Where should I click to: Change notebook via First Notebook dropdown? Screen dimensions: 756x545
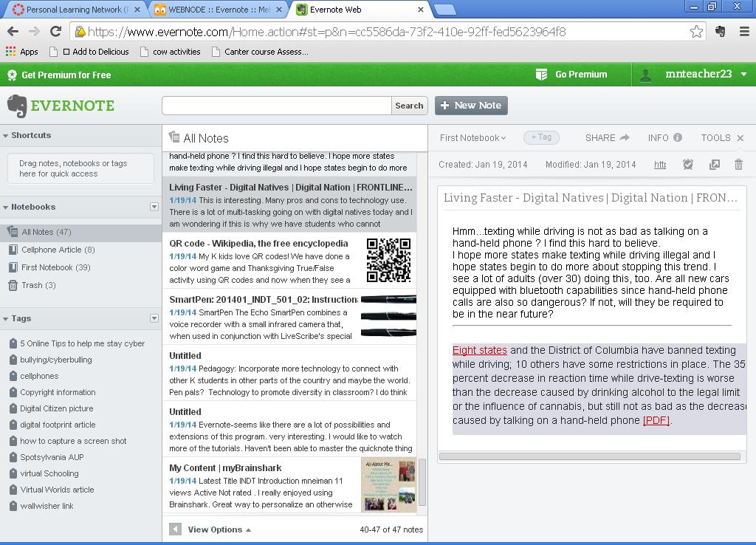pos(472,138)
